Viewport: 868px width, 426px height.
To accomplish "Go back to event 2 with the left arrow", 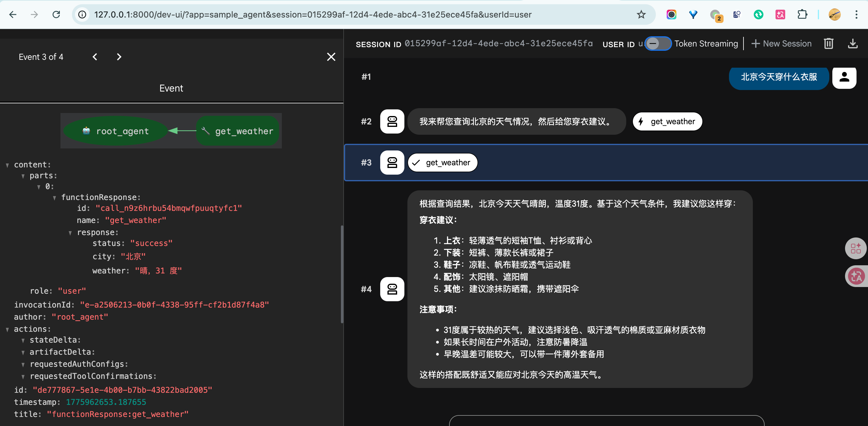I will 95,56.
